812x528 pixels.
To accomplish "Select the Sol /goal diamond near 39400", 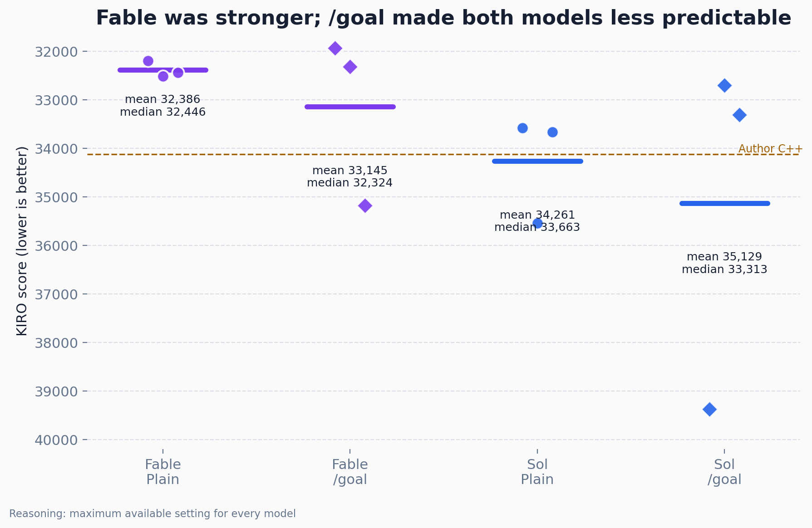I will click(x=709, y=409).
